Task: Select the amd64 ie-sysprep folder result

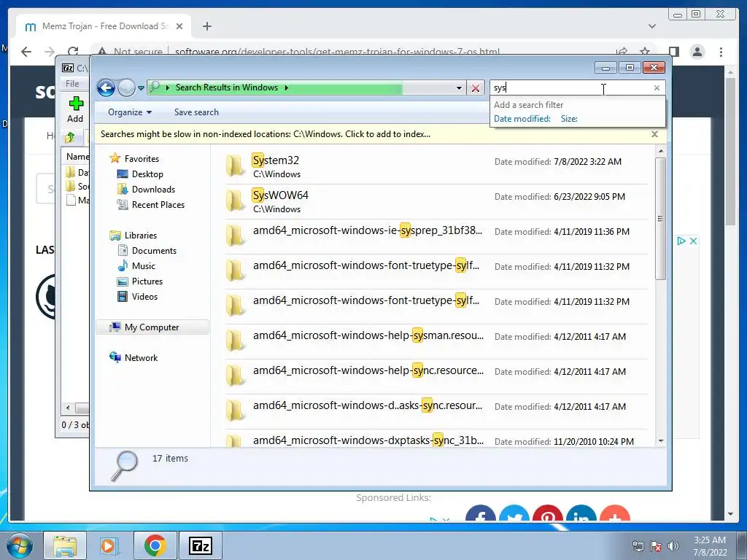Action: 436,236
